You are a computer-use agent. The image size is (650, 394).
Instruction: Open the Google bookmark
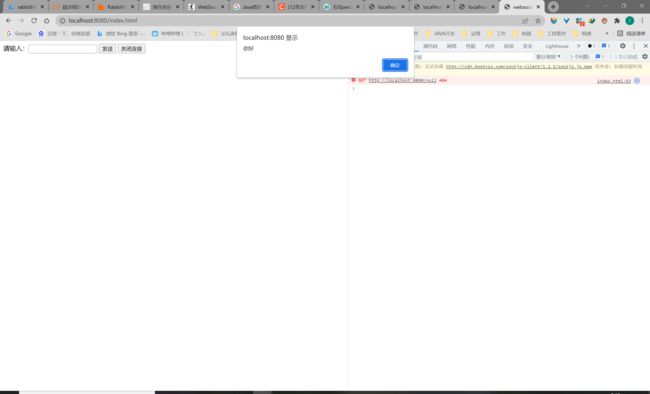point(19,34)
